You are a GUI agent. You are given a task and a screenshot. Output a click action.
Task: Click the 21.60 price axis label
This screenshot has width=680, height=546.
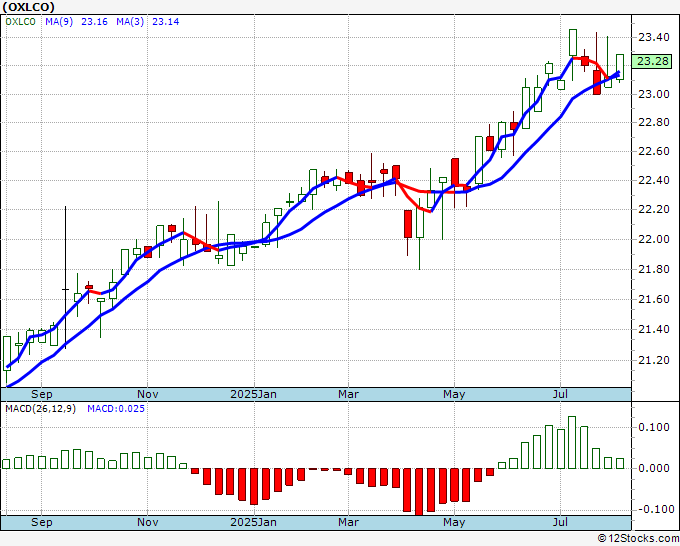[x=654, y=299]
